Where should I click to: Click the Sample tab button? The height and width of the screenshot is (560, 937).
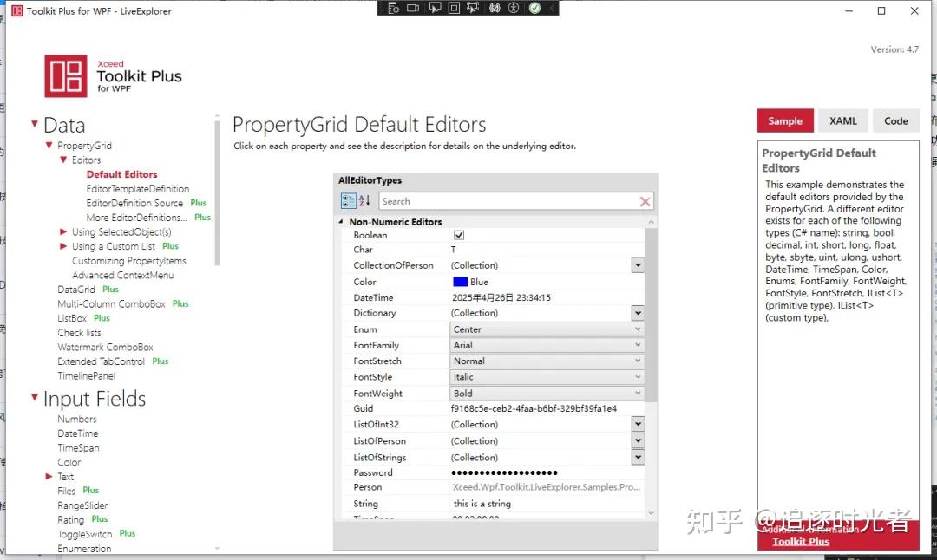784,120
